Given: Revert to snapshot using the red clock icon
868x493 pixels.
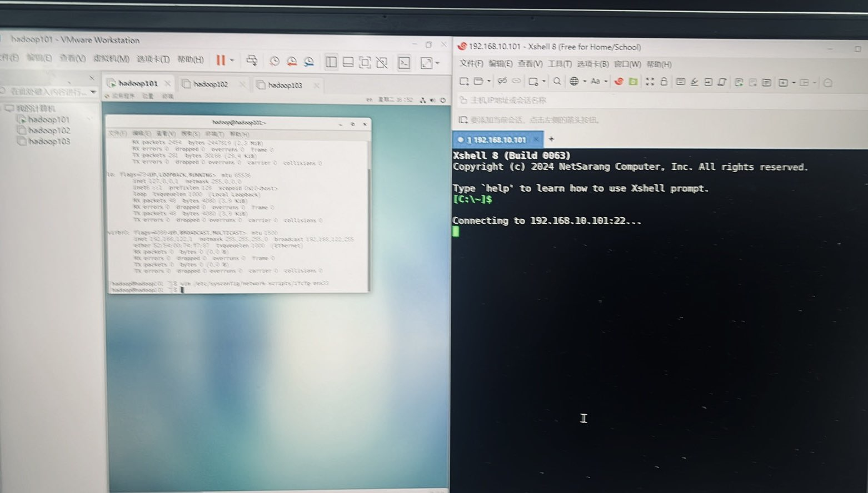Looking at the screenshot, I should 292,62.
